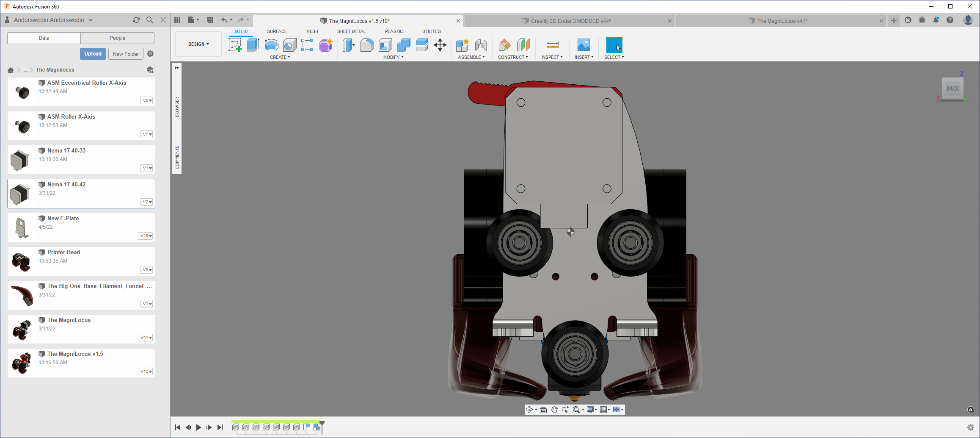This screenshot has height=438, width=980.
Task: Click the Zoom tool in navigation bar
Action: click(x=565, y=410)
